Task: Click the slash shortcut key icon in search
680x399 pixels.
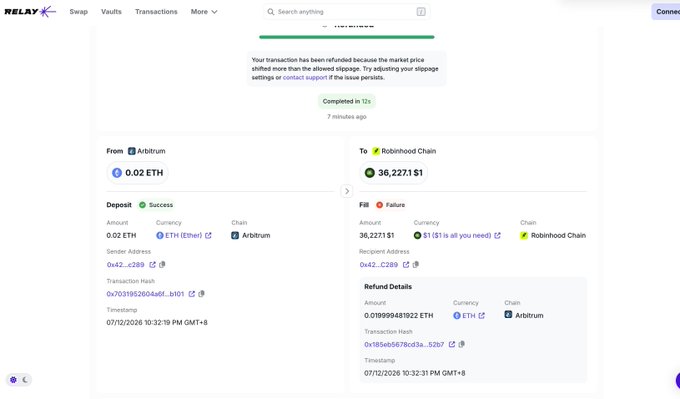Action: click(x=421, y=12)
